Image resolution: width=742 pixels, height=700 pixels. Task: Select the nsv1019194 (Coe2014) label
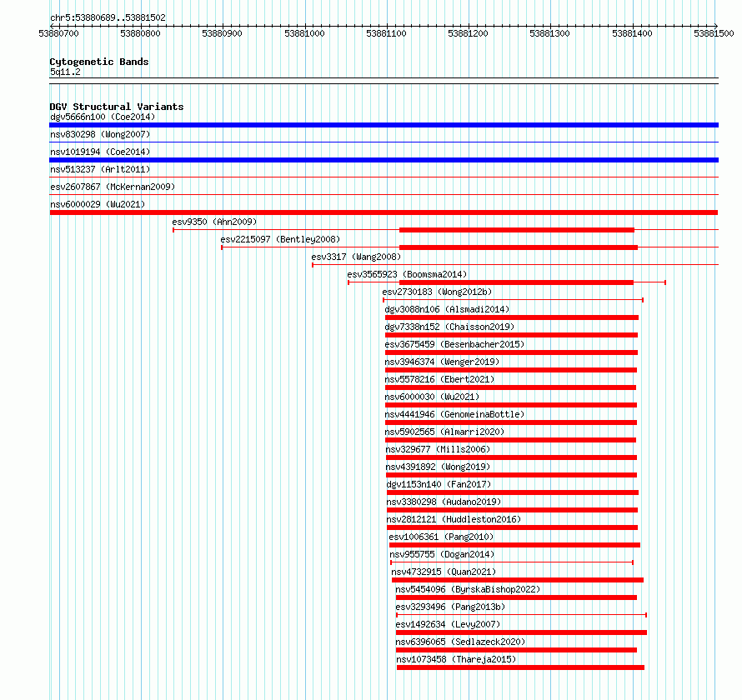tap(100, 152)
